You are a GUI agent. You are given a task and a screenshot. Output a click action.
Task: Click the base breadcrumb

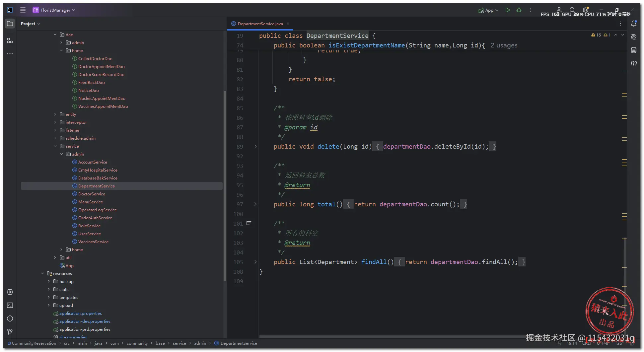click(x=160, y=343)
